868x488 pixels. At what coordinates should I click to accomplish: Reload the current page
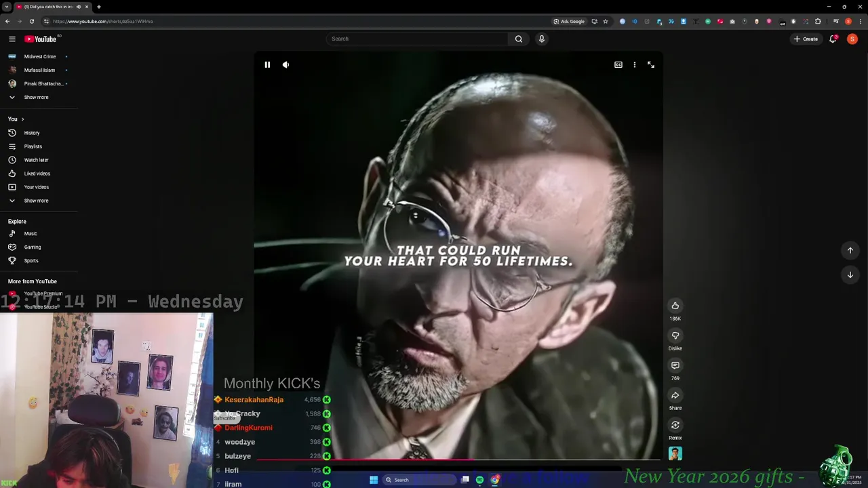31,21
